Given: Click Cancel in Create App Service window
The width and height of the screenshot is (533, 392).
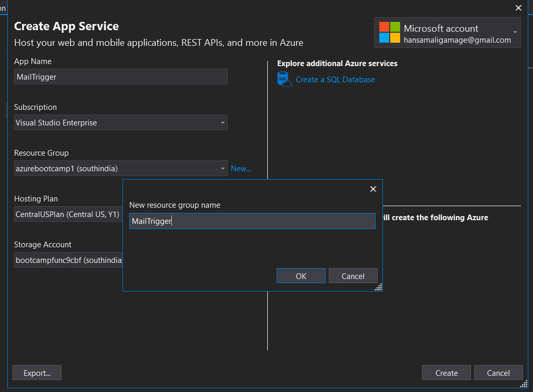Looking at the screenshot, I should tap(498, 373).
